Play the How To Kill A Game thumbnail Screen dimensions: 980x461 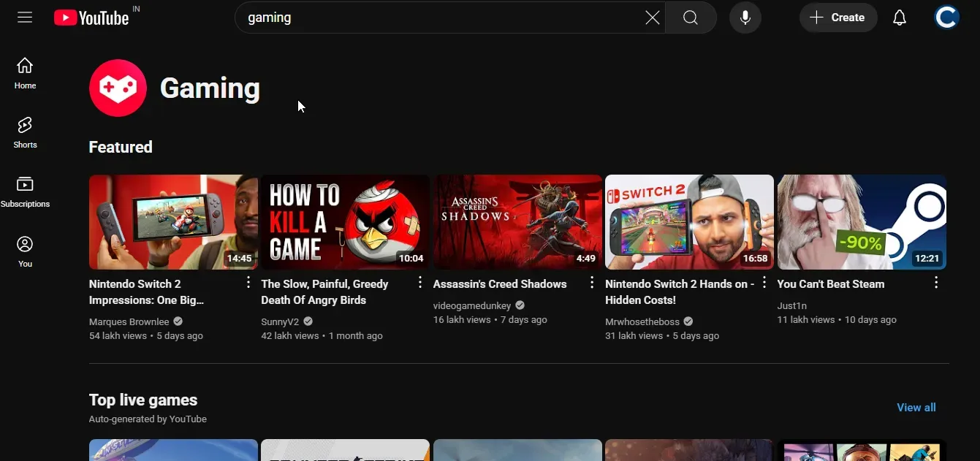coord(345,222)
